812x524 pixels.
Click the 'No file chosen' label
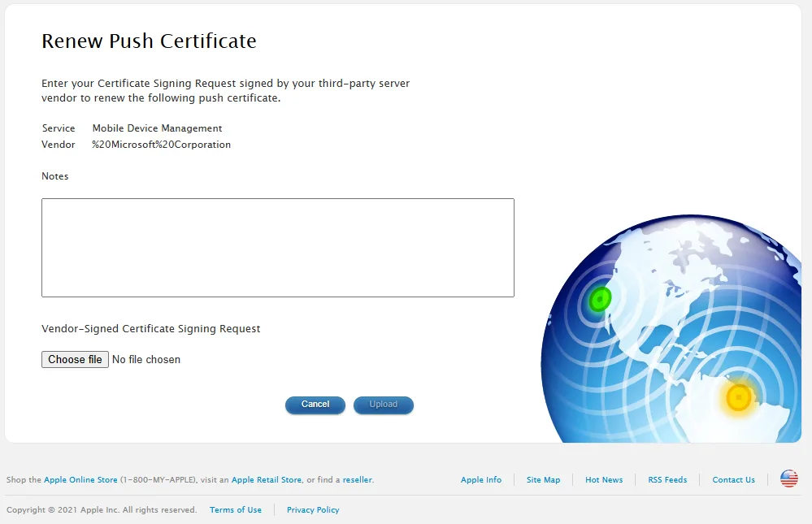click(x=146, y=359)
